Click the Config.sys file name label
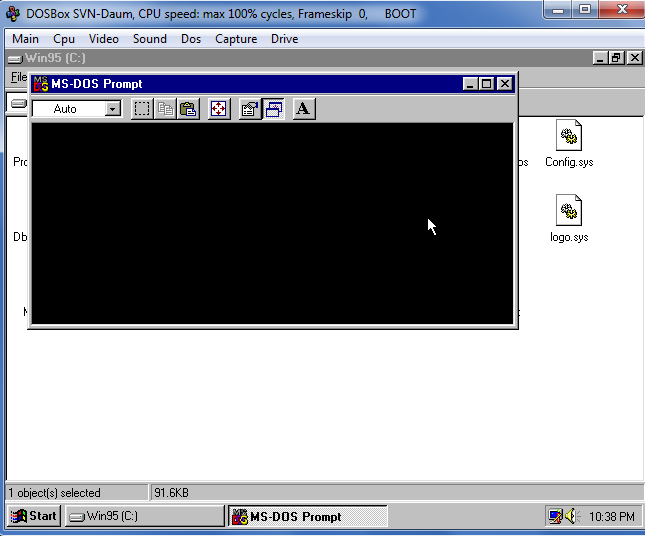This screenshot has width=645, height=536. pos(569,162)
